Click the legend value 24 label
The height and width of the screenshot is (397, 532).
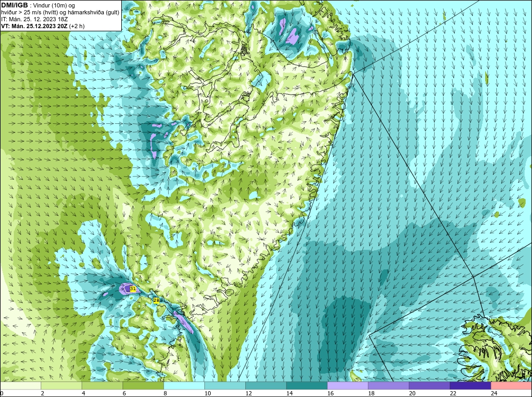[494, 393]
